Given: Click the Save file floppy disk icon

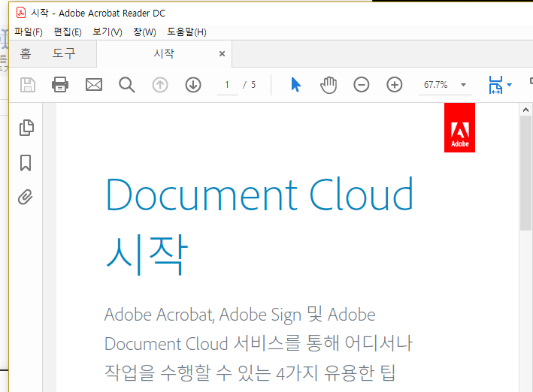Looking at the screenshot, I should click(28, 85).
